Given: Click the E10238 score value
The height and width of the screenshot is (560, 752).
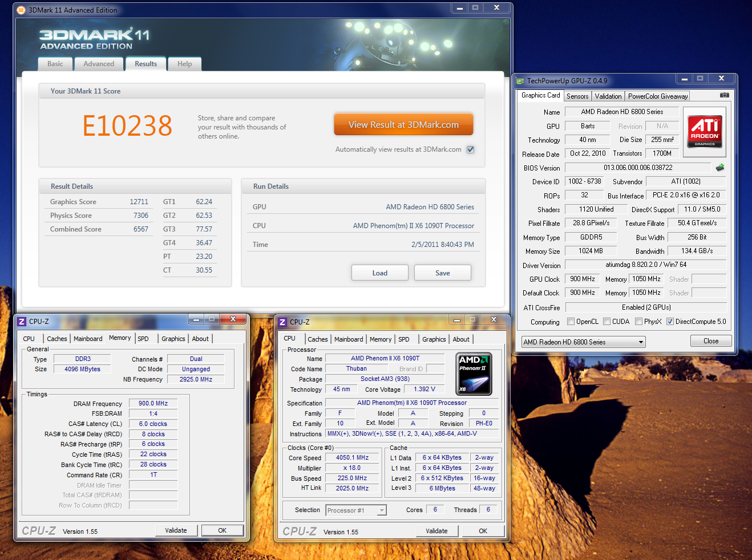Looking at the screenshot, I should click(128, 126).
